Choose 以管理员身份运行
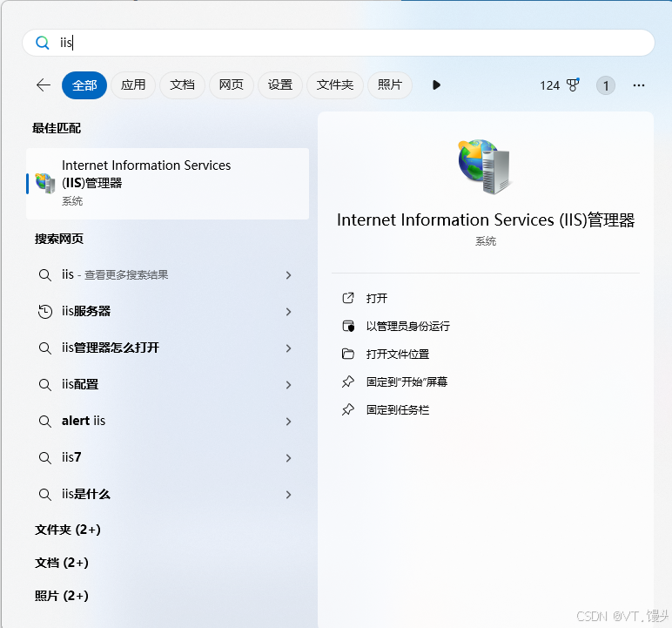Viewport: 672px width, 628px height. tap(407, 327)
